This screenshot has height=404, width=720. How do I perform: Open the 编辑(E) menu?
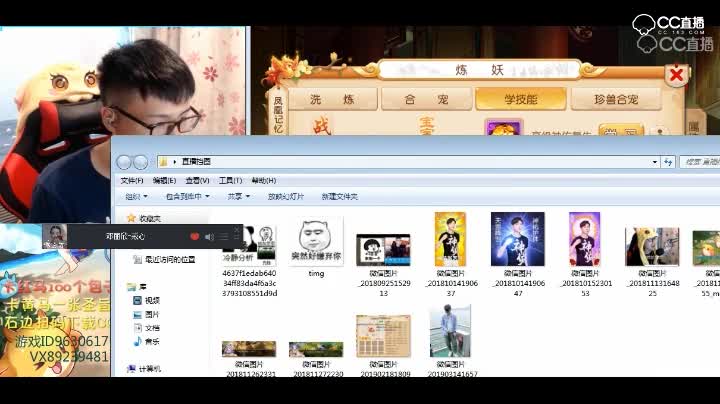coord(164,180)
